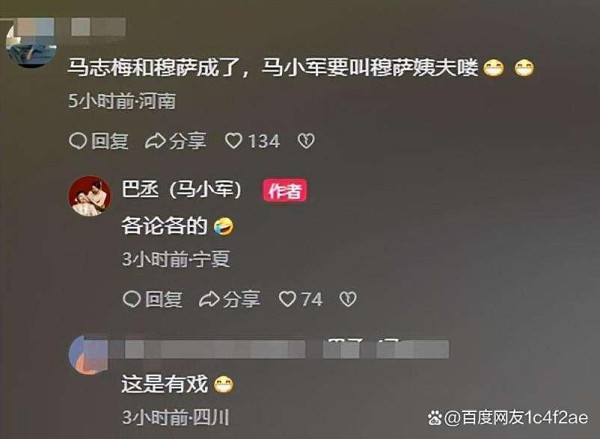Click the reply bubble icon under first comment

point(78,141)
